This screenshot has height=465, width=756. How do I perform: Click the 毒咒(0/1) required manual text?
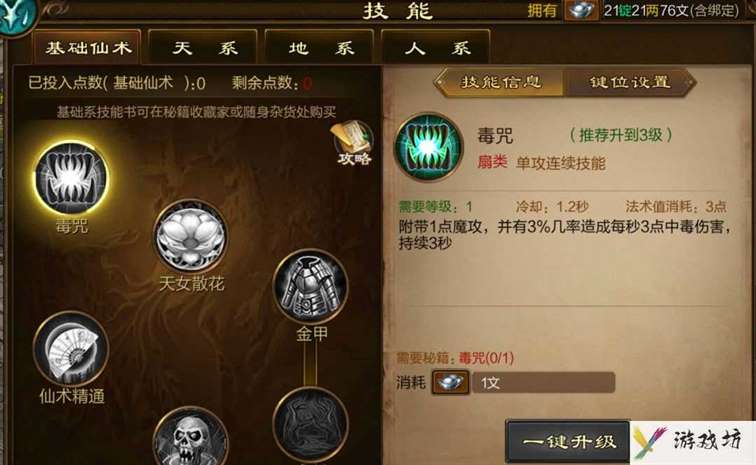pyautogui.click(x=486, y=358)
